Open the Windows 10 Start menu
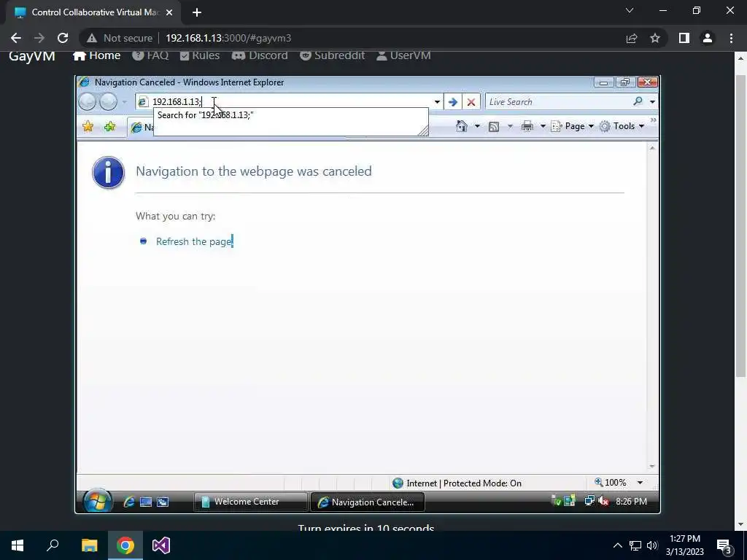This screenshot has width=747, height=560. click(x=18, y=545)
